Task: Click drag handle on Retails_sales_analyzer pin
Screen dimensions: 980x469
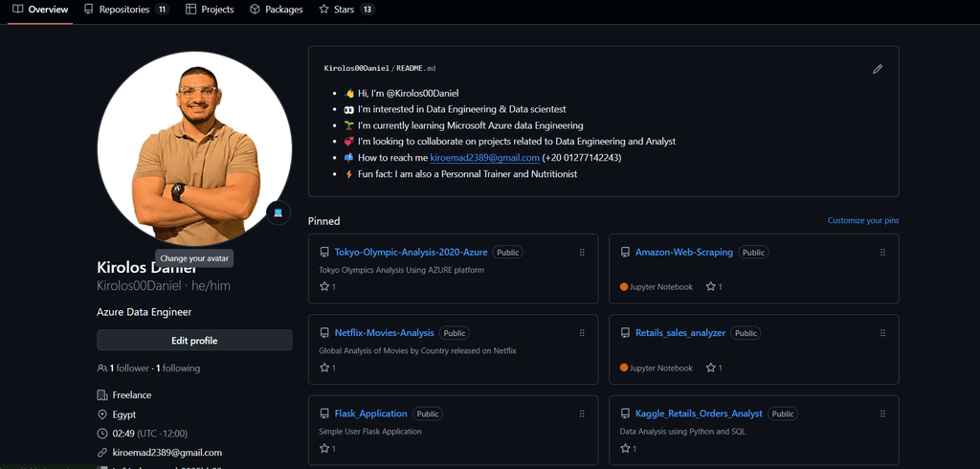Action: (x=882, y=333)
